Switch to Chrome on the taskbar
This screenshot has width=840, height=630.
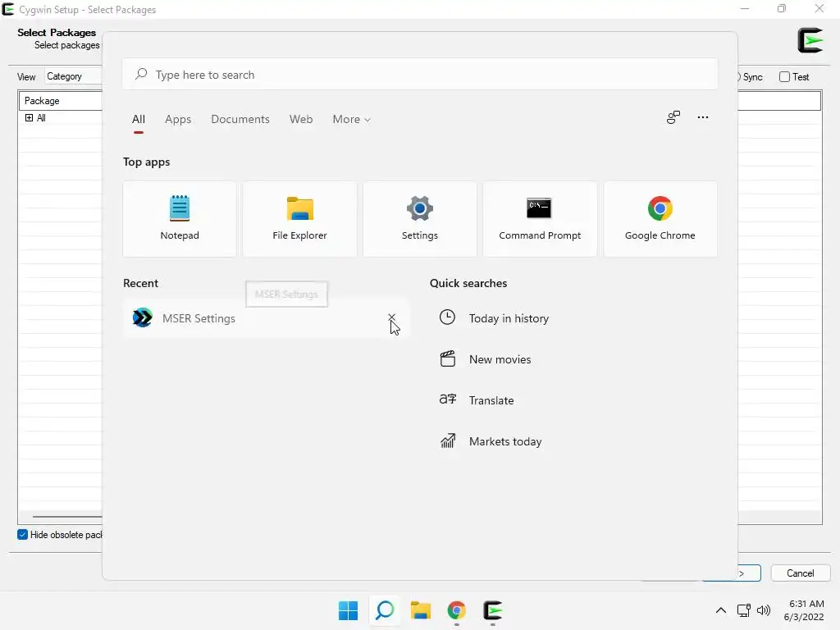456,610
